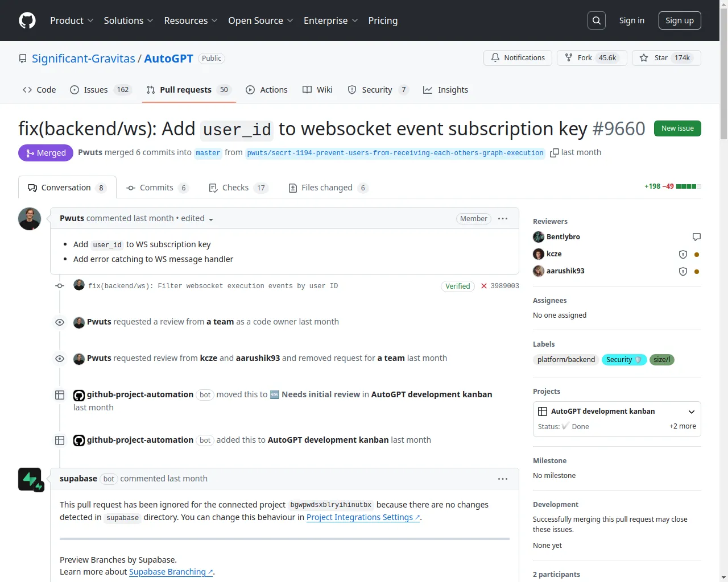Open the Wiki tab
The image size is (728, 582).
(x=317, y=90)
